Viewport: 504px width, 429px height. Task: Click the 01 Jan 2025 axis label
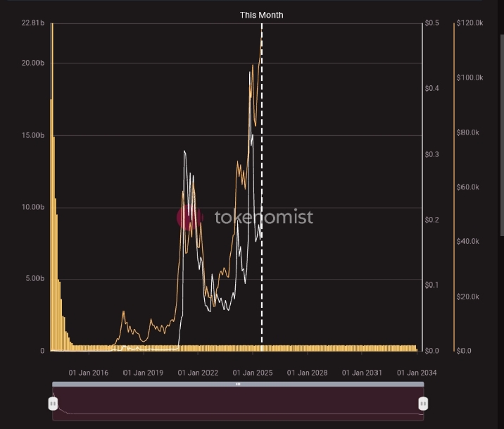click(253, 373)
